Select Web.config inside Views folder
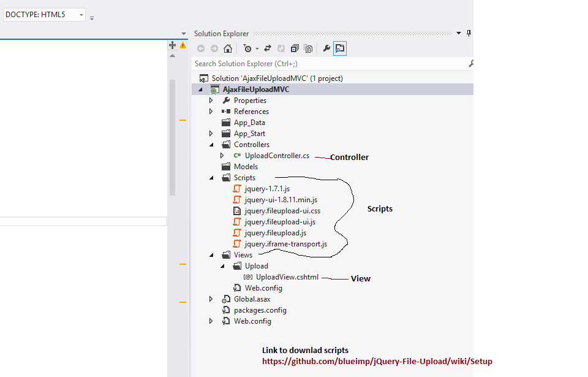This screenshot has height=377, width=588. [263, 288]
